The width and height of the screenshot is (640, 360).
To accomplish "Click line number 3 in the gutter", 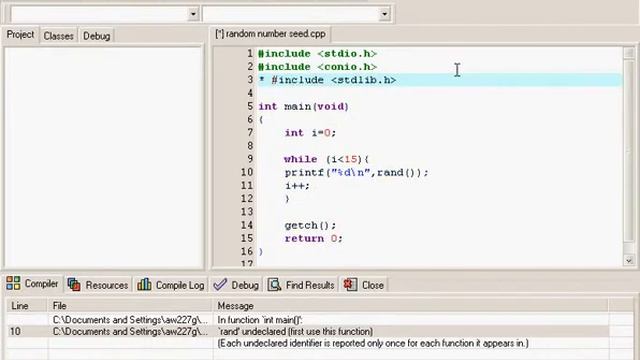I will [250, 80].
